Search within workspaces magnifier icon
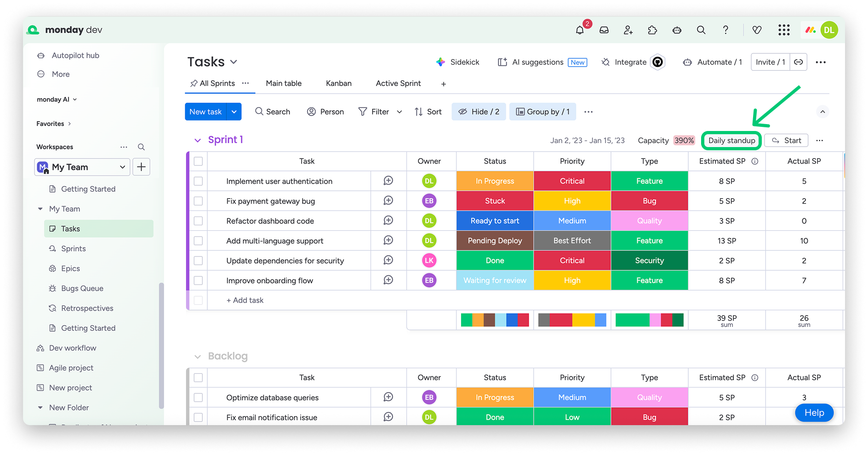The image size is (868, 455). 141,147
